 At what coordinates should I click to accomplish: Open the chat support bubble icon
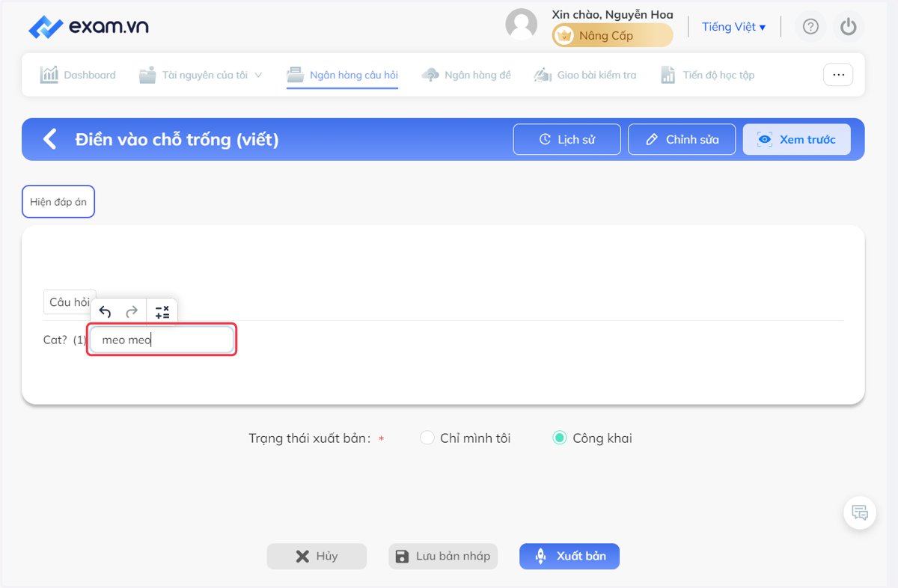[x=860, y=513]
